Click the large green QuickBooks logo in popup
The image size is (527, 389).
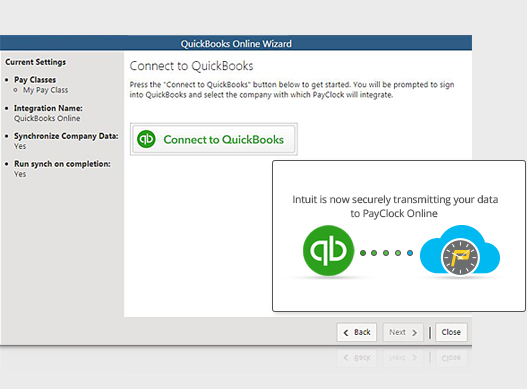328,250
